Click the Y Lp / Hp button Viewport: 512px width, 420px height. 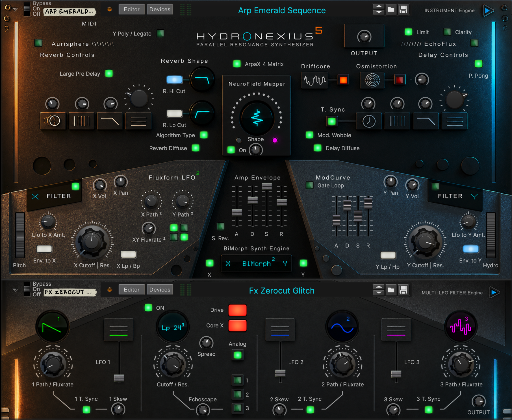point(388,255)
